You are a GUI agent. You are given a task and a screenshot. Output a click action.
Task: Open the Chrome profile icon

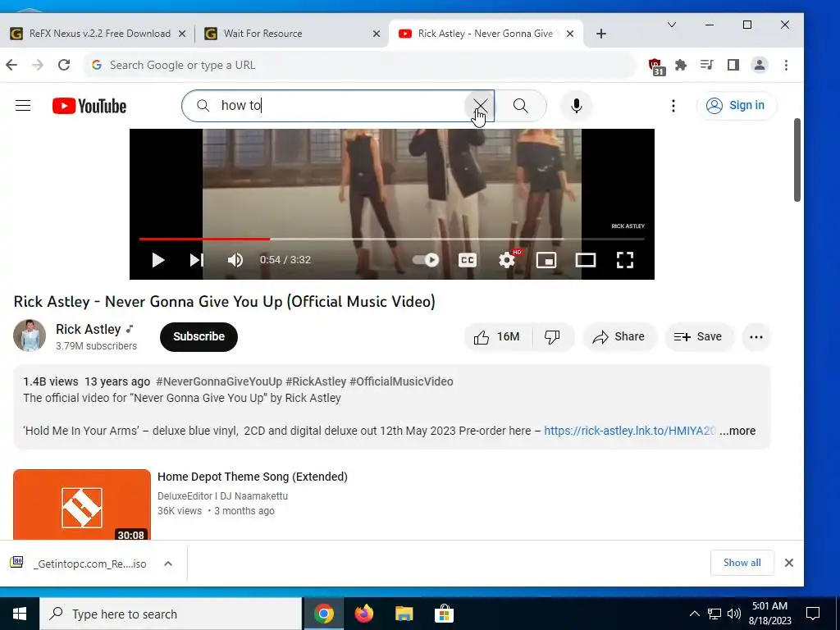[x=759, y=65]
